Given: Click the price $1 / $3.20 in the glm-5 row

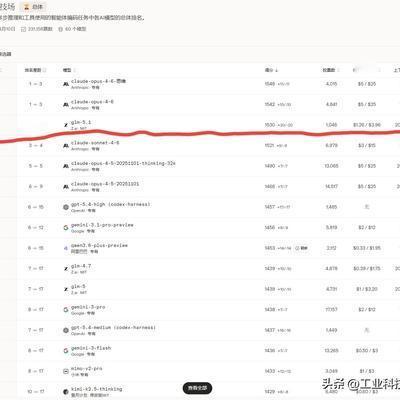Looking at the screenshot, I should point(367,289).
